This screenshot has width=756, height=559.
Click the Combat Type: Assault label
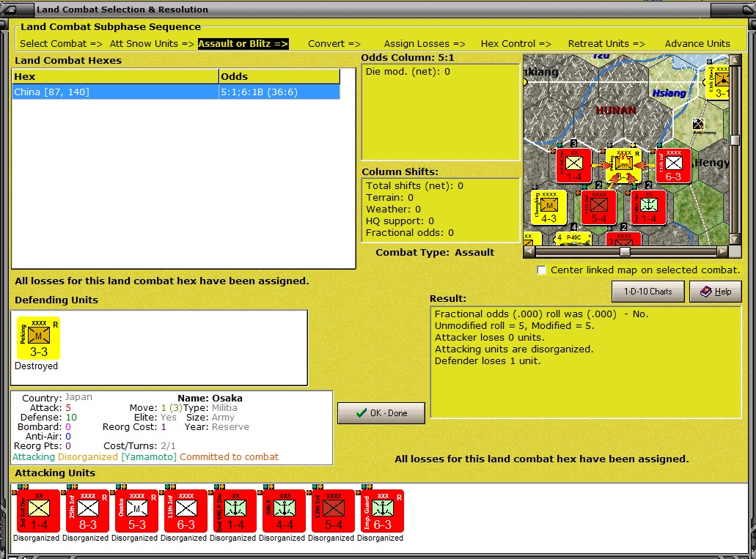coord(434,253)
